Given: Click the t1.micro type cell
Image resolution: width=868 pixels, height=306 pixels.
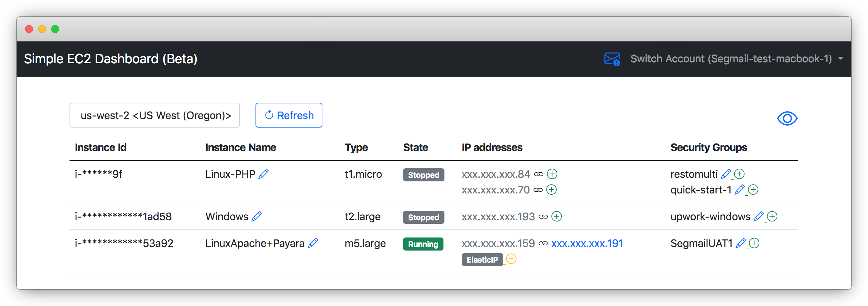Looking at the screenshot, I should point(363,174).
